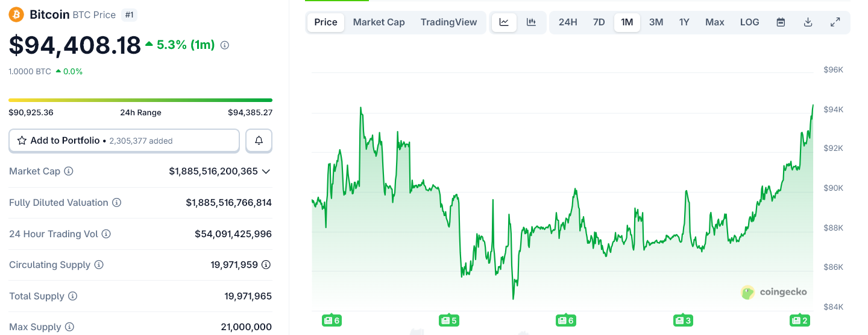The width and height of the screenshot is (868, 335).
Task: Switch to the Market Cap tab
Action: pos(379,22)
